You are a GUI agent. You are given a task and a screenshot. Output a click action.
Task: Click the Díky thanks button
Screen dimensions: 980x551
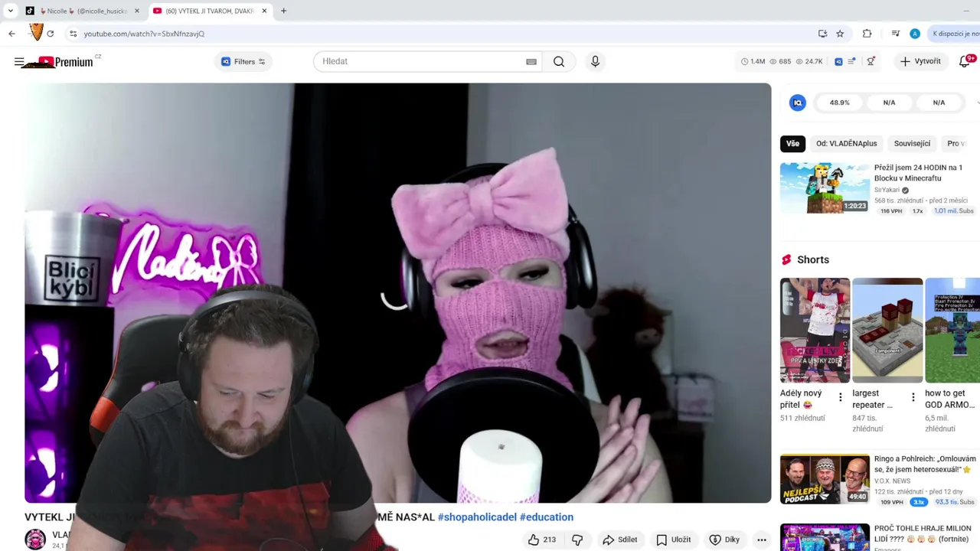(724, 540)
